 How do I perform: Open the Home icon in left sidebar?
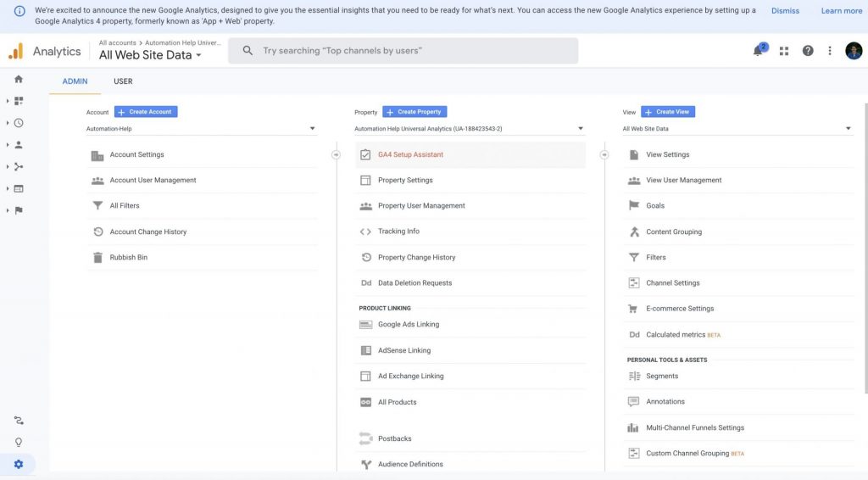point(19,79)
